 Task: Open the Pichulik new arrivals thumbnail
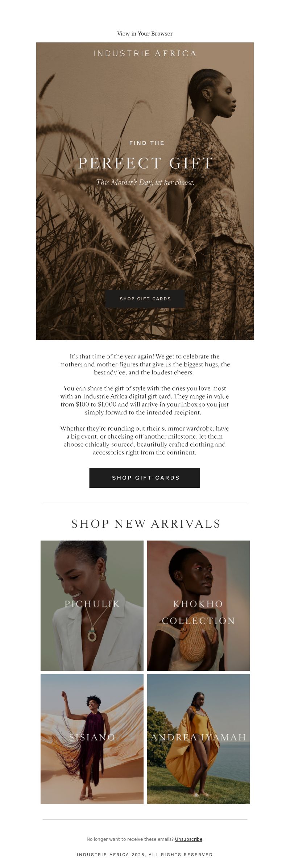(92, 605)
